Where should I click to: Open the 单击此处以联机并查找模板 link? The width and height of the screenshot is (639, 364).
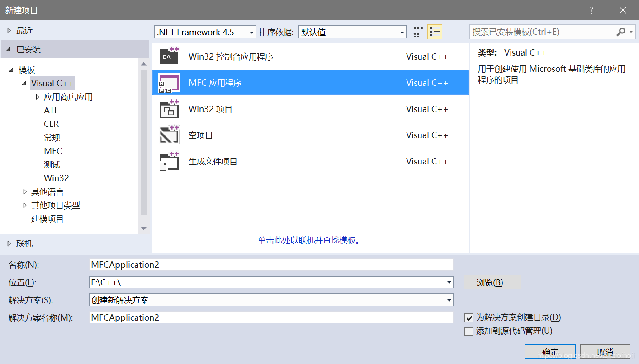[311, 240]
